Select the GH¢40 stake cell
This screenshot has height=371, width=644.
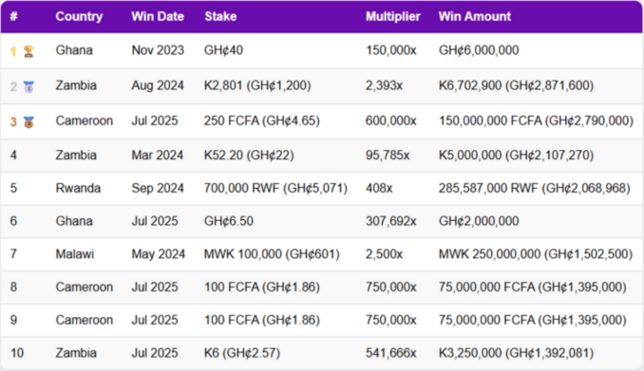tap(223, 50)
